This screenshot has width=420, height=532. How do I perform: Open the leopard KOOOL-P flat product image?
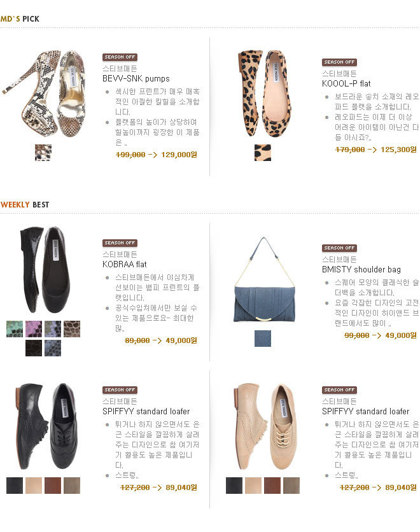(263, 94)
